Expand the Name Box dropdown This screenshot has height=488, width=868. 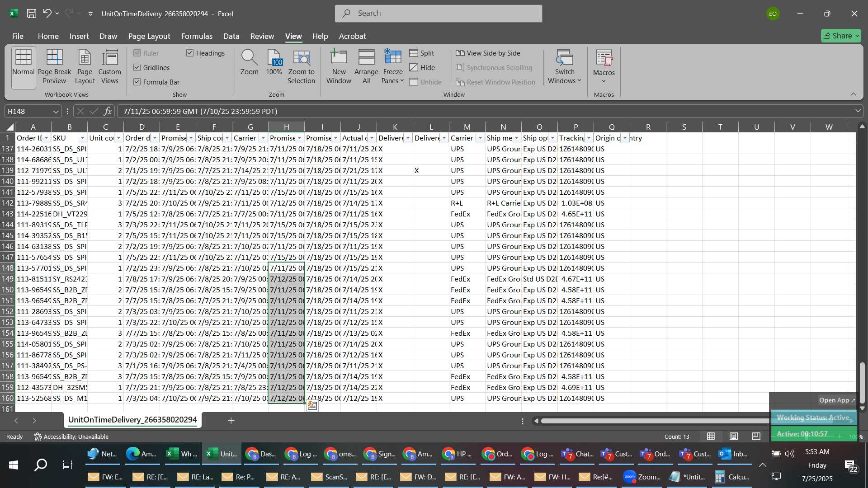[x=56, y=111]
